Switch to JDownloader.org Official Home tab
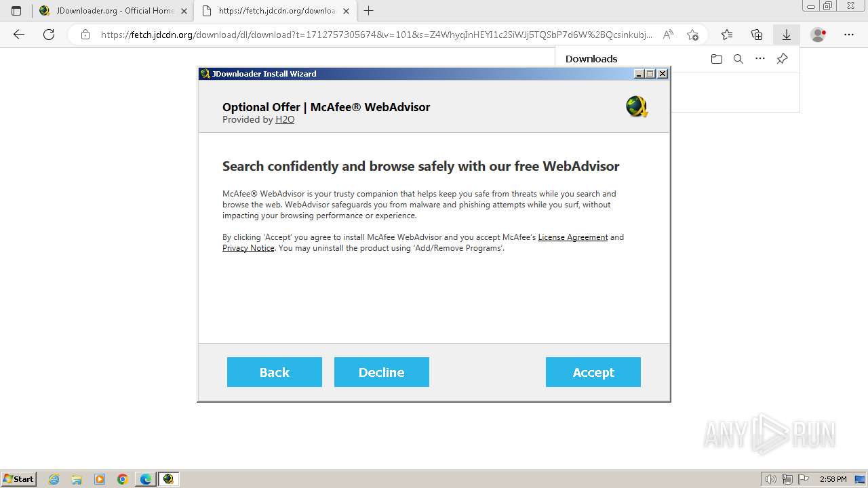Viewport: 868px width, 488px height. click(x=113, y=11)
